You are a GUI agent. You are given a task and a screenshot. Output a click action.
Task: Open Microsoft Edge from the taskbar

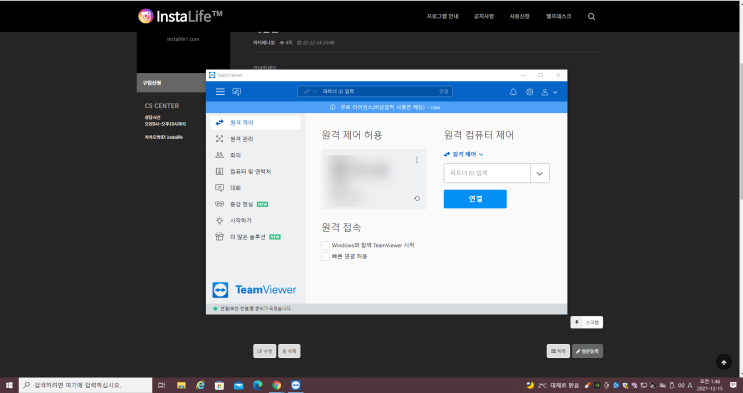point(257,385)
